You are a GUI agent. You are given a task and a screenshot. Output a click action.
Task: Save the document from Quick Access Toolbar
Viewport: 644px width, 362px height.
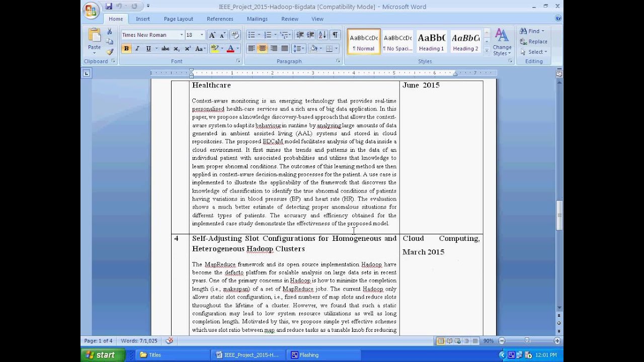pos(109,7)
